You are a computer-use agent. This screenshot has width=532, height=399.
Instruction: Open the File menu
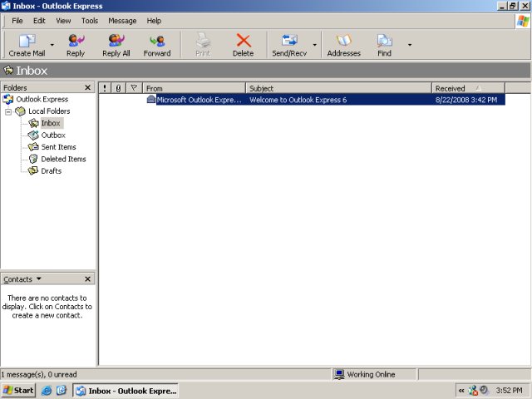pyautogui.click(x=17, y=21)
